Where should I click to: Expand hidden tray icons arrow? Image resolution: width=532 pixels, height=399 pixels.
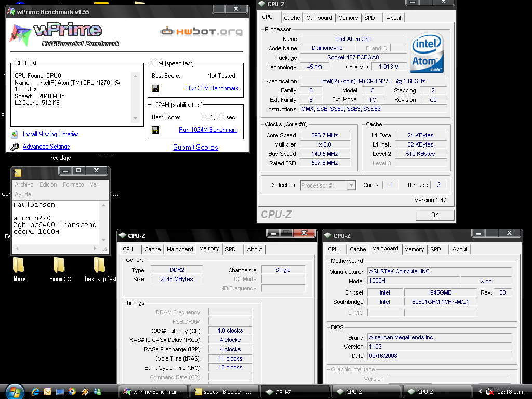(480, 392)
